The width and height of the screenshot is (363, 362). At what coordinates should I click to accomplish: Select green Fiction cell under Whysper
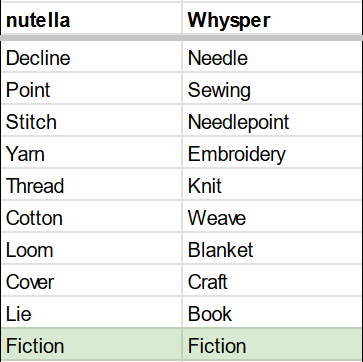273,344
